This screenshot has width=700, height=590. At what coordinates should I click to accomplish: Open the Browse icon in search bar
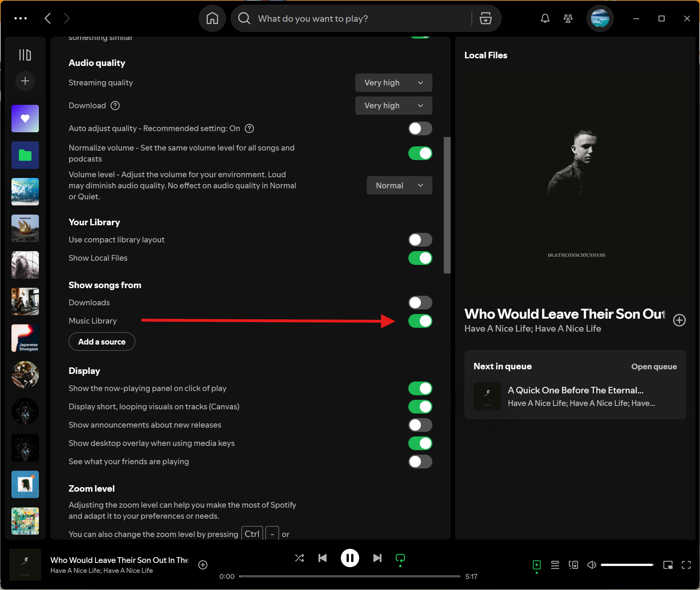tap(485, 18)
